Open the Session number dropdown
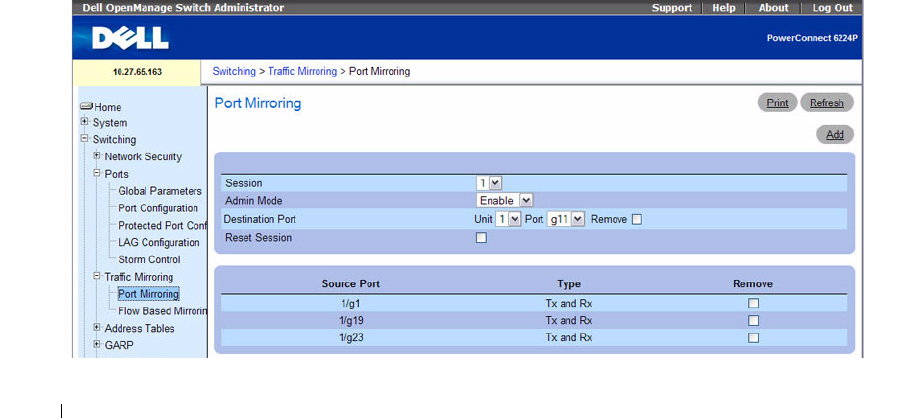The height and width of the screenshot is (418, 900). click(x=488, y=183)
